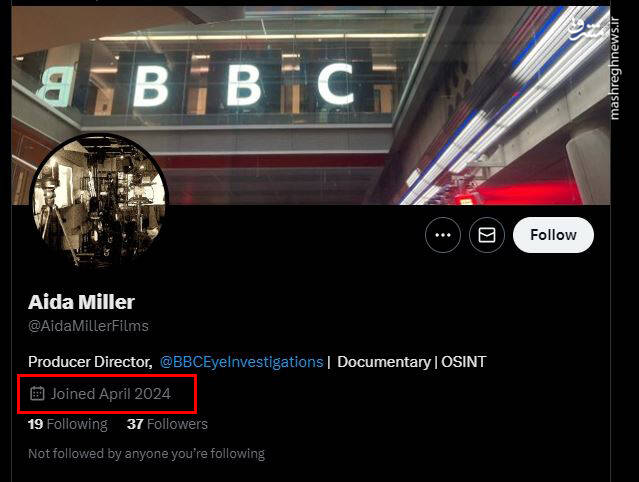Click the letter C on BBC banner sign
Screen dimensions: 639x482
pyautogui.click(x=335, y=84)
